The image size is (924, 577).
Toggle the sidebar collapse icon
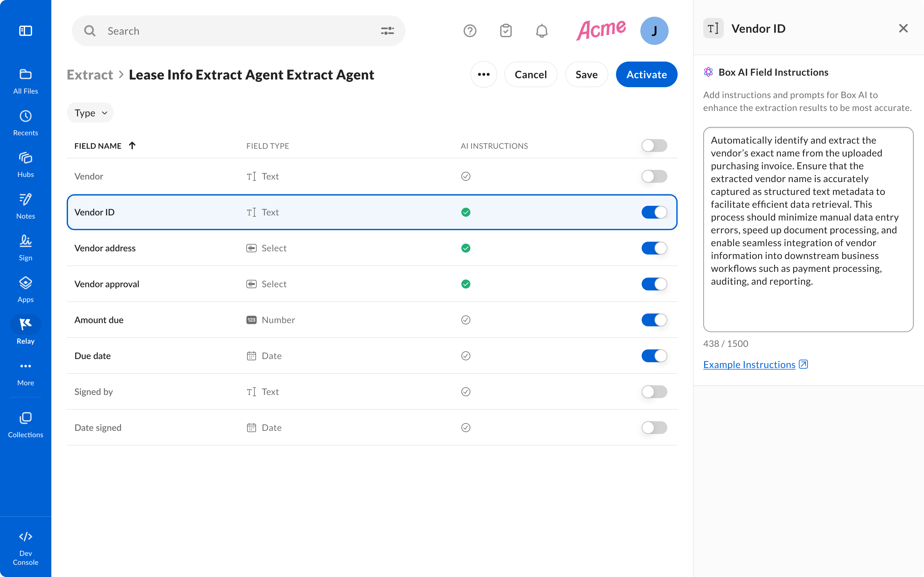[26, 30]
